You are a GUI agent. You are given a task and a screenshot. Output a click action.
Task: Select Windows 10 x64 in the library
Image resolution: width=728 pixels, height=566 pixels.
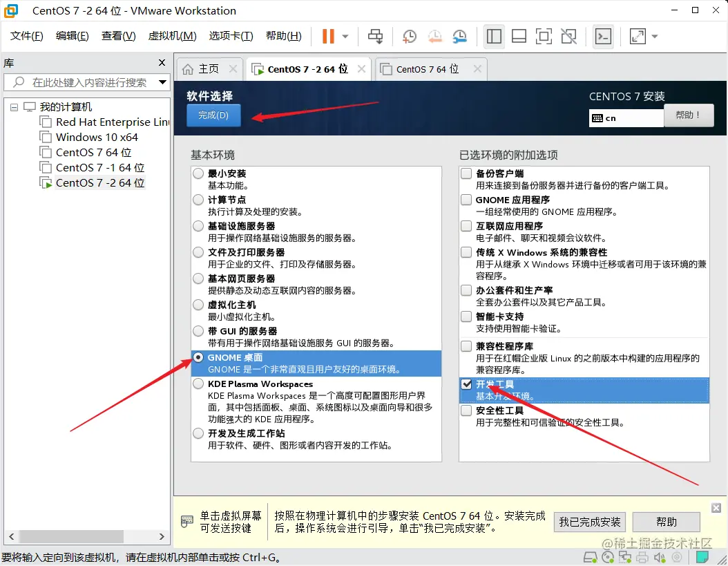pyautogui.click(x=97, y=137)
